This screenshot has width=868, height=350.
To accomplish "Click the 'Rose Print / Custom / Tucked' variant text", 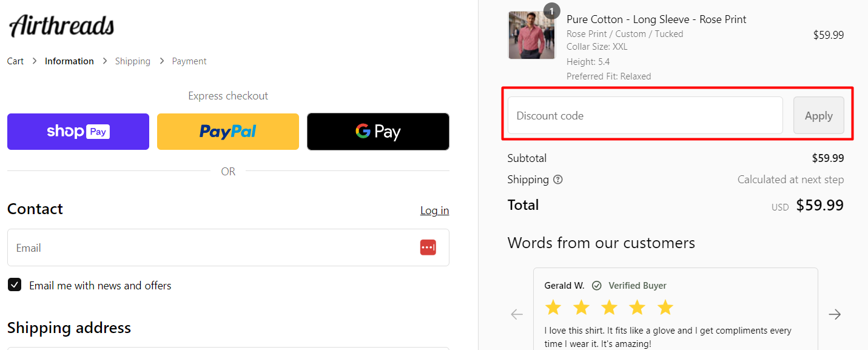I will 625,34.
